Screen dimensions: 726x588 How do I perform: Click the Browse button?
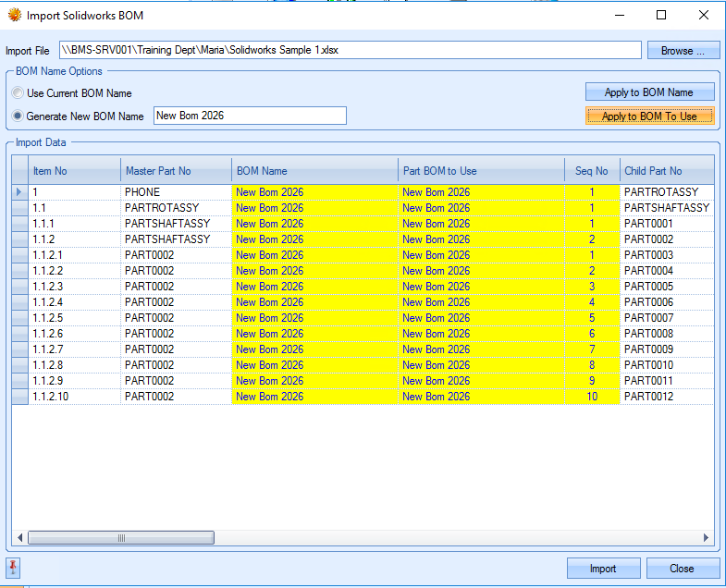click(x=683, y=51)
